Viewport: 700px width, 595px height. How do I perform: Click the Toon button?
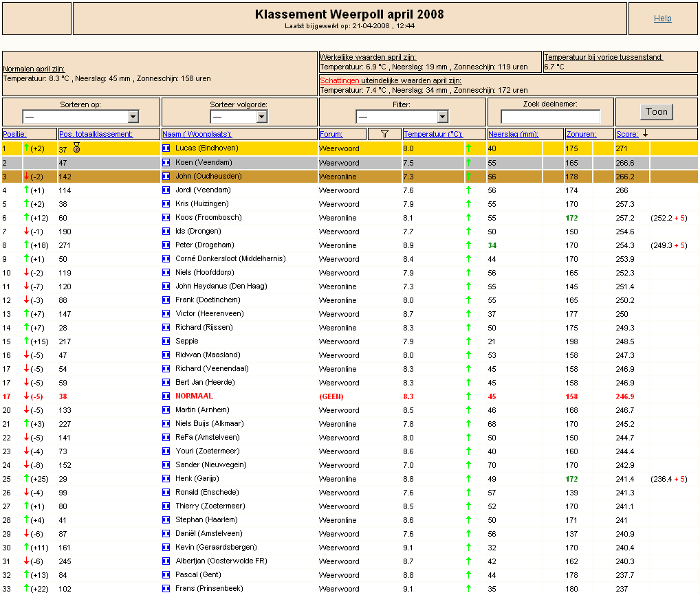(x=656, y=111)
